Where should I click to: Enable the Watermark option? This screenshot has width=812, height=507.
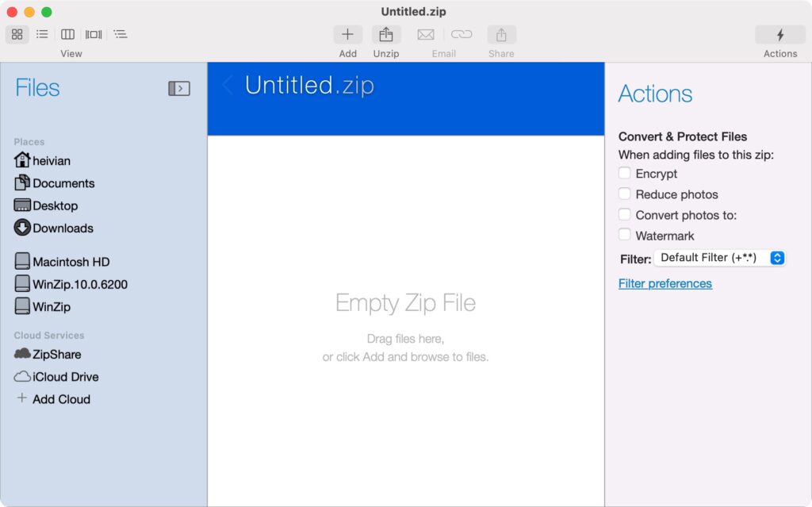coord(624,235)
